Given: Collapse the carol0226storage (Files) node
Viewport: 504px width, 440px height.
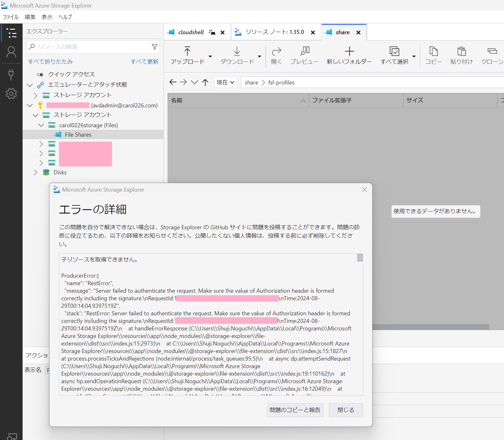Looking at the screenshot, I should (41, 125).
